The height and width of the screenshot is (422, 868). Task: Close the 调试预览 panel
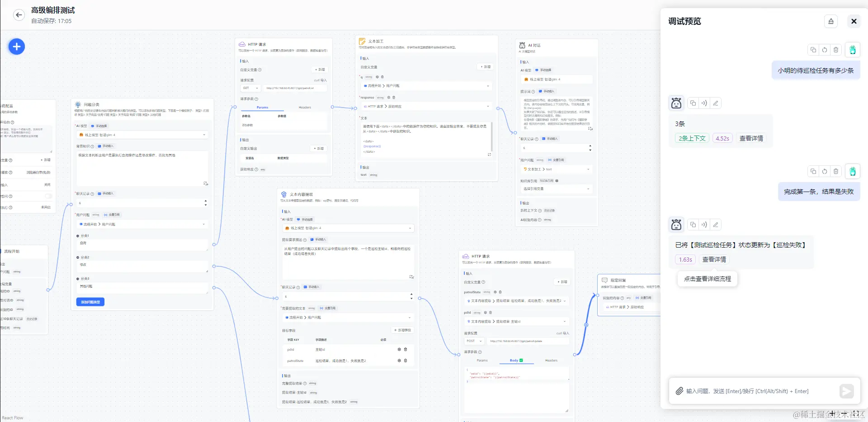854,21
